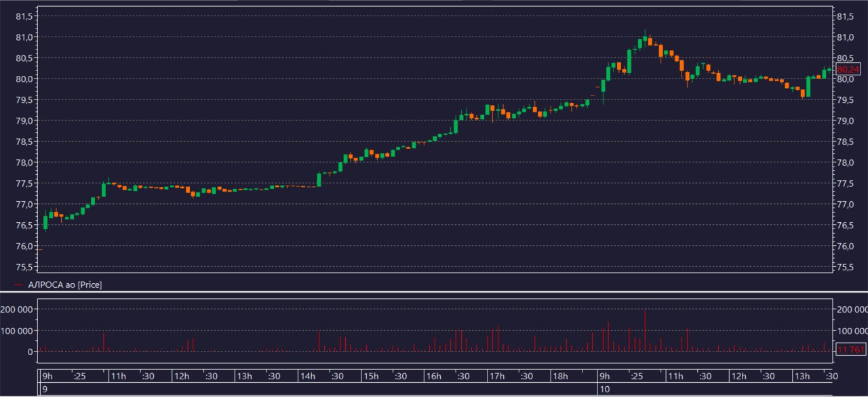Screen dimensions: 868x397
Task: Click the АЛРОСА ао [Price] legend label
Action: 65,285
